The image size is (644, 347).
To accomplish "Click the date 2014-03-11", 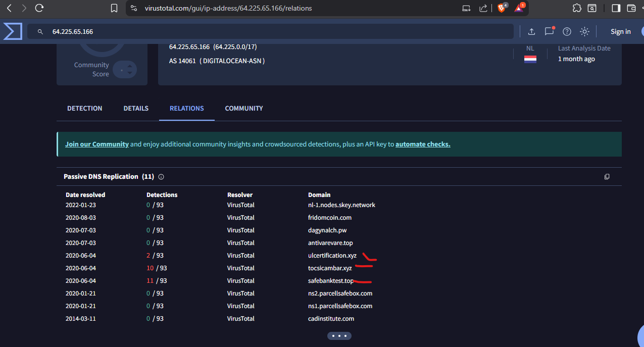I will tap(81, 319).
